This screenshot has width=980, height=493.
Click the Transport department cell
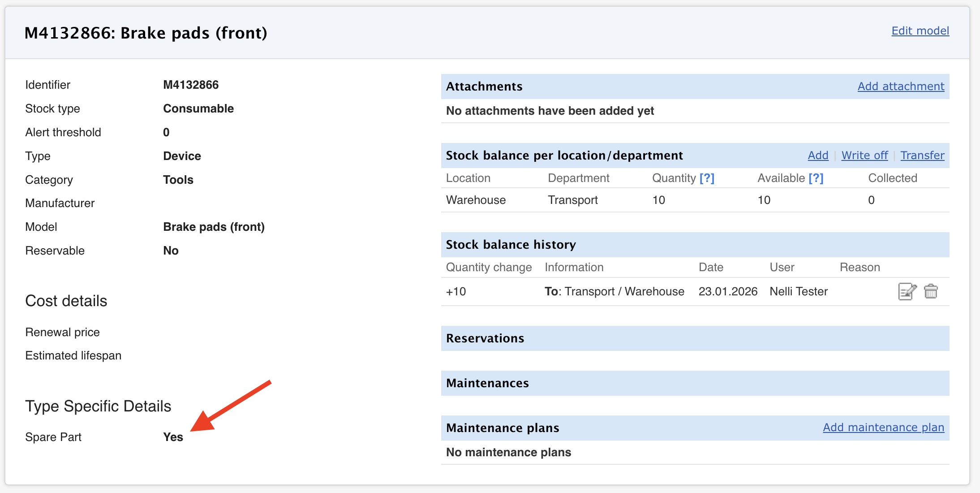pyautogui.click(x=572, y=200)
